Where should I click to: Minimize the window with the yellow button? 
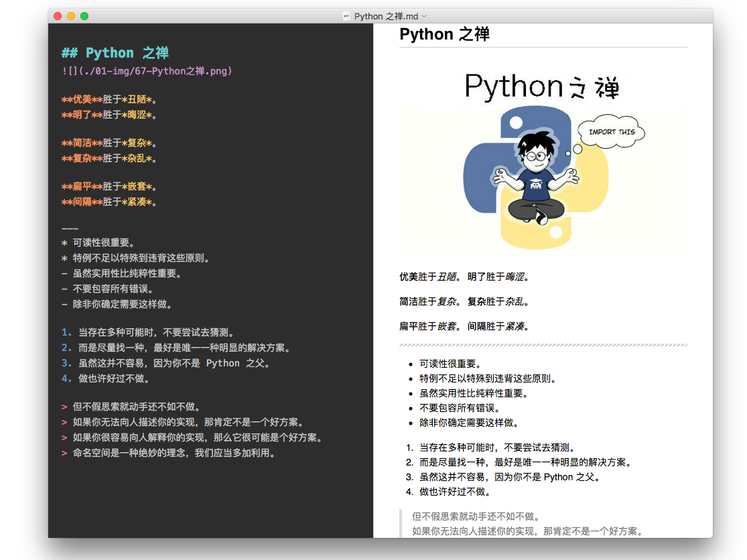(71, 16)
